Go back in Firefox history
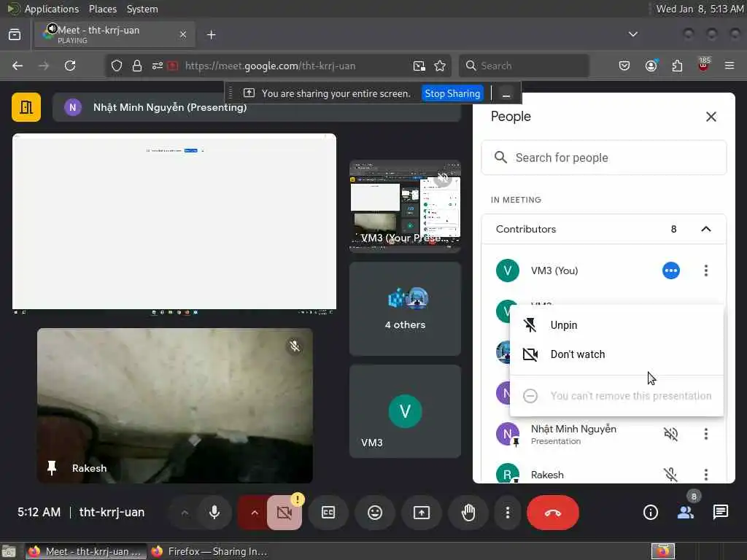The width and height of the screenshot is (747, 560). (18, 66)
